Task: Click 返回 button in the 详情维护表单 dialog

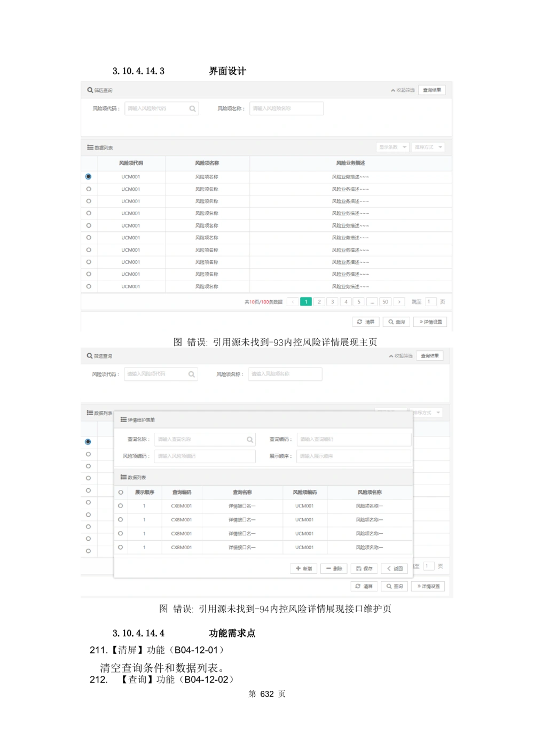Action: click(395, 568)
